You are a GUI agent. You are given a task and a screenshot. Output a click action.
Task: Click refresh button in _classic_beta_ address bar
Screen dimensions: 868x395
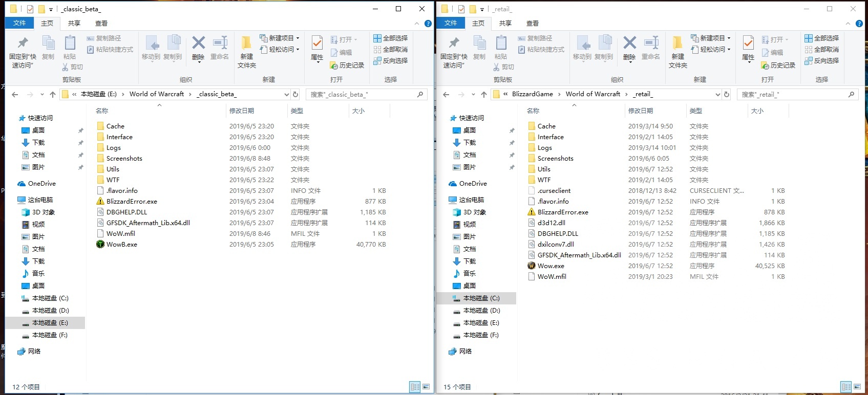tap(295, 94)
